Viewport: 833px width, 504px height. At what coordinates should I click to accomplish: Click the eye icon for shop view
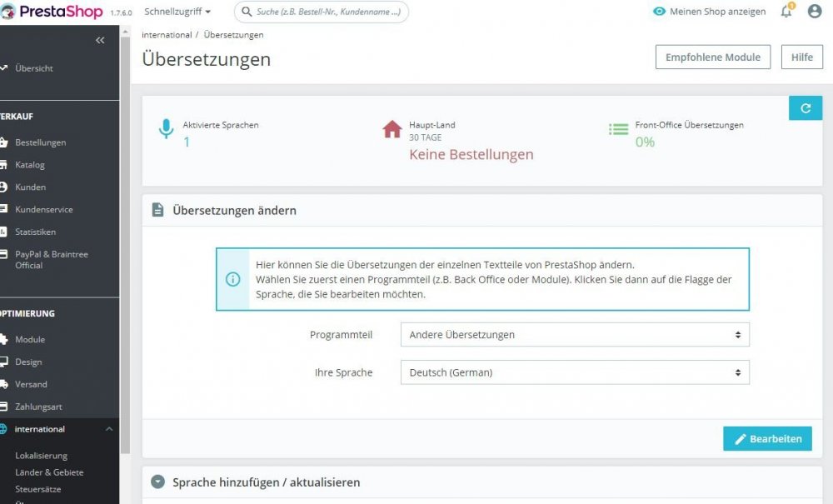click(659, 11)
